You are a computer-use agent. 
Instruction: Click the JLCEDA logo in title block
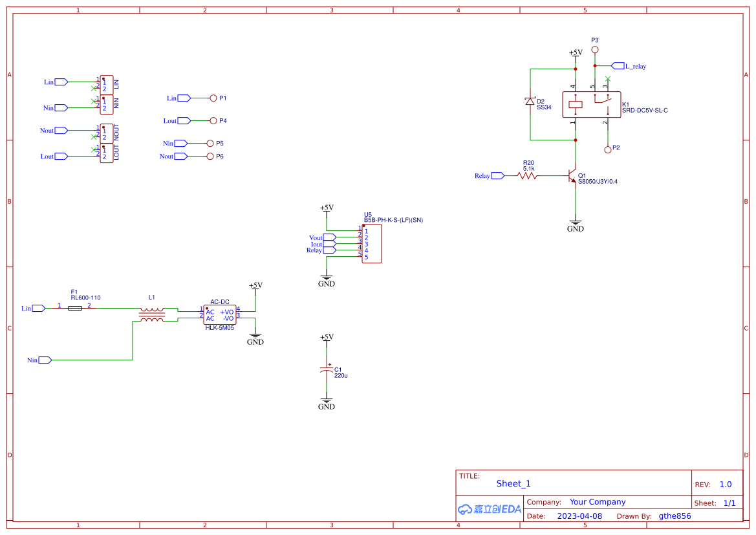pyautogui.click(x=489, y=509)
